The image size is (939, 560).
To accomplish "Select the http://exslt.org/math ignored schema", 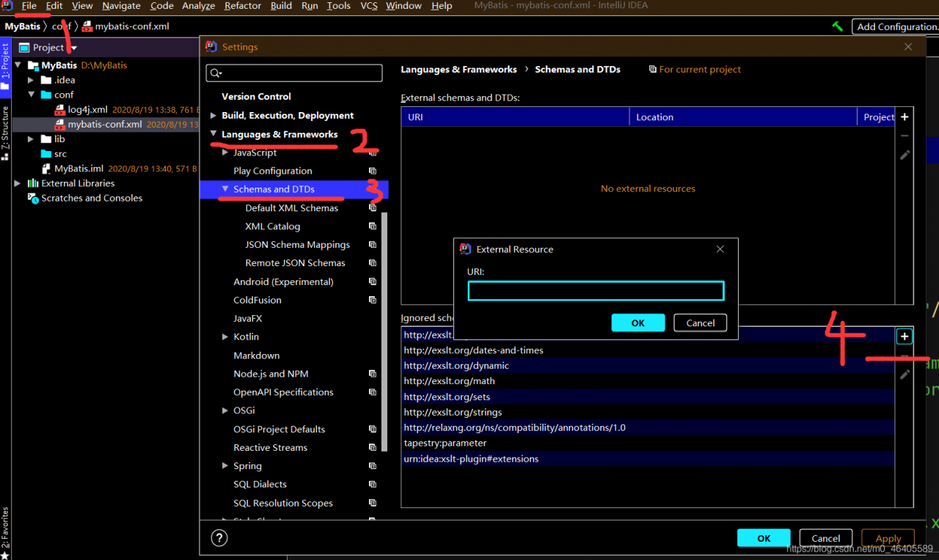I will pyautogui.click(x=449, y=381).
